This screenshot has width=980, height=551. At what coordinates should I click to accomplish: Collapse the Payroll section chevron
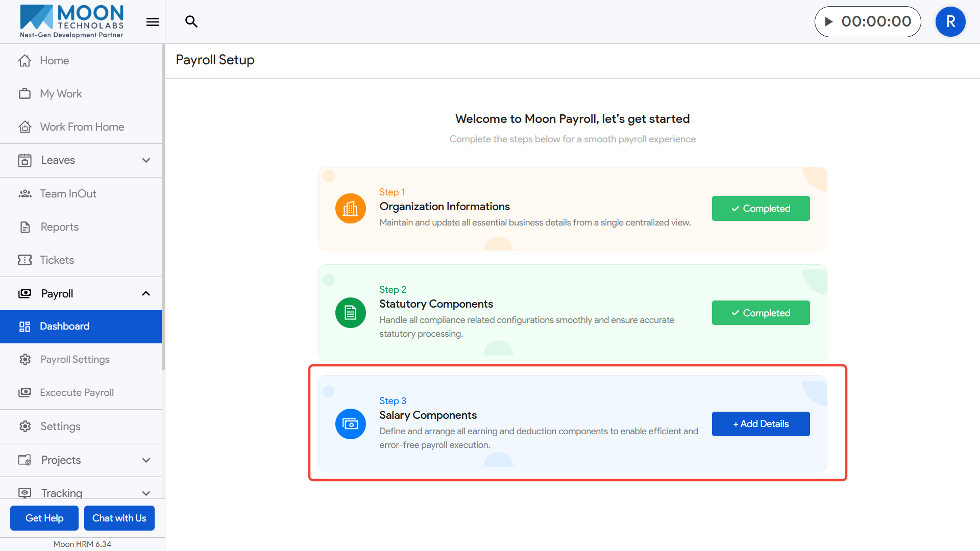[146, 293]
